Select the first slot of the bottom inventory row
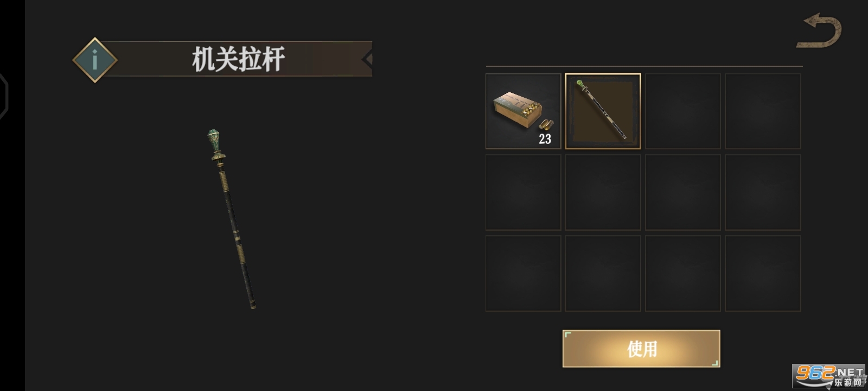Image resolution: width=868 pixels, height=391 pixels. click(x=523, y=273)
